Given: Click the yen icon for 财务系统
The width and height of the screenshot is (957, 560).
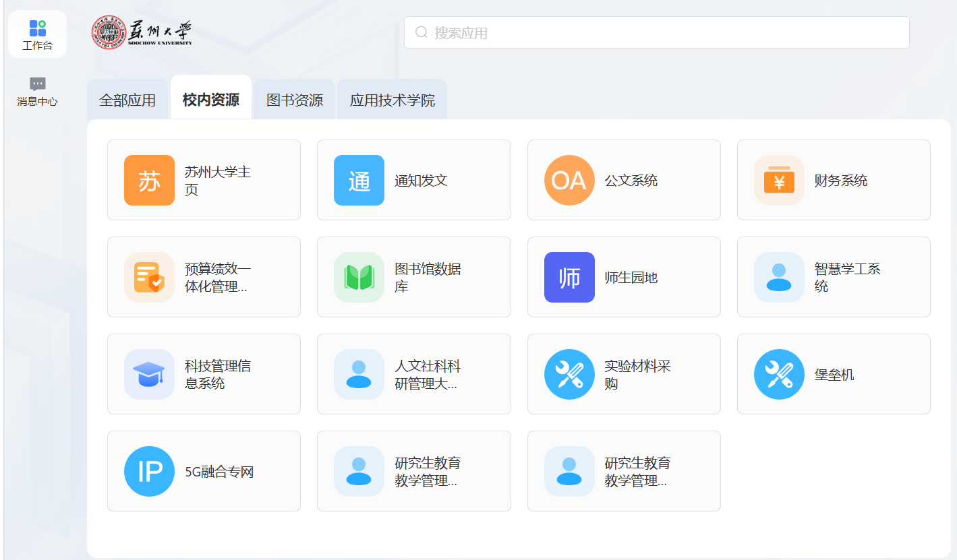Looking at the screenshot, I should 779,180.
